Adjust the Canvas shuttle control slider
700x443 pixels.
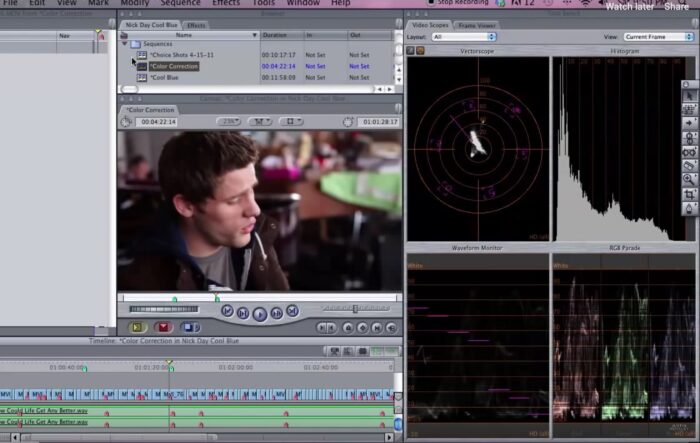tap(356, 308)
